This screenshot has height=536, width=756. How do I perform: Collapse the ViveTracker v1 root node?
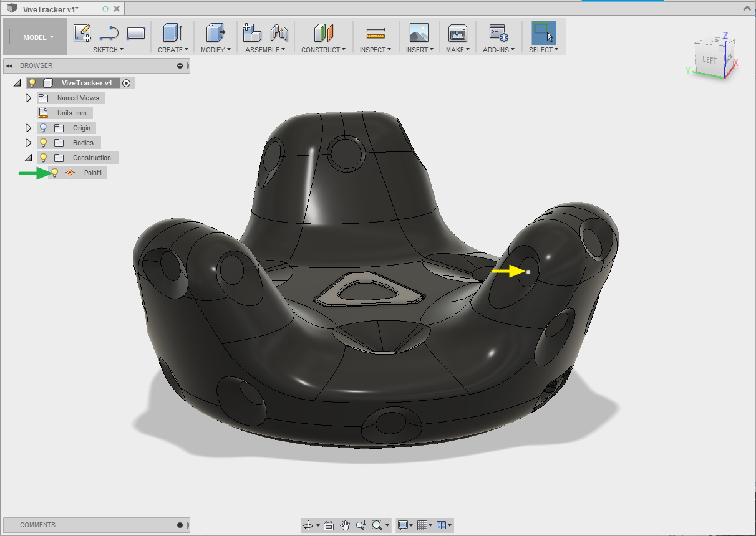(x=17, y=83)
